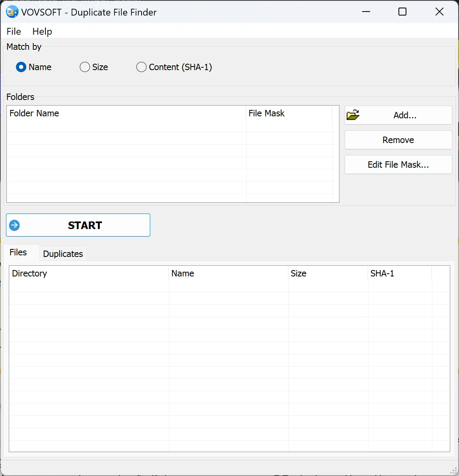Maximize the Duplicate File Finder window
Screen dimensions: 459x476
[x=402, y=12]
